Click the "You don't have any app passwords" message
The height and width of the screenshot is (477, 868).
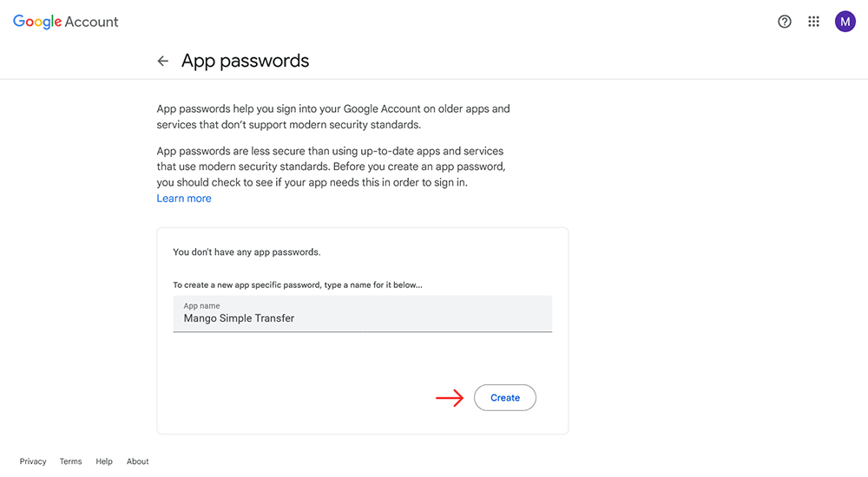point(247,252)
